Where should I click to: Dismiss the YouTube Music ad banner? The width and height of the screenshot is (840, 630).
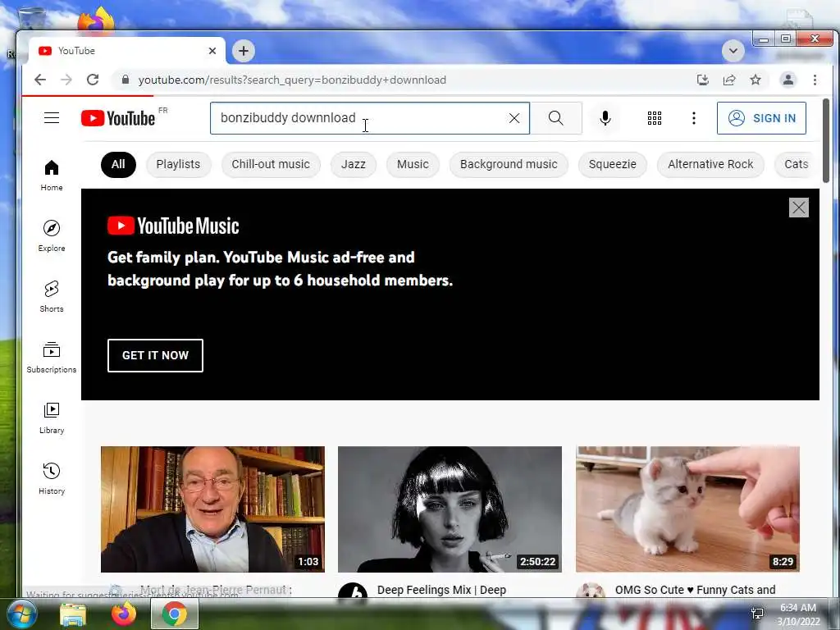pyautogui.click(x=798, y=208)
